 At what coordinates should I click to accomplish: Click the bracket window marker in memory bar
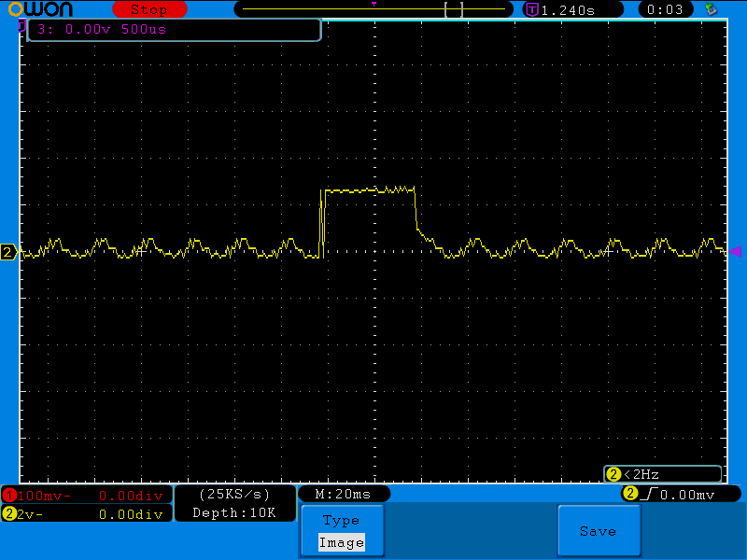coord(454,9)
